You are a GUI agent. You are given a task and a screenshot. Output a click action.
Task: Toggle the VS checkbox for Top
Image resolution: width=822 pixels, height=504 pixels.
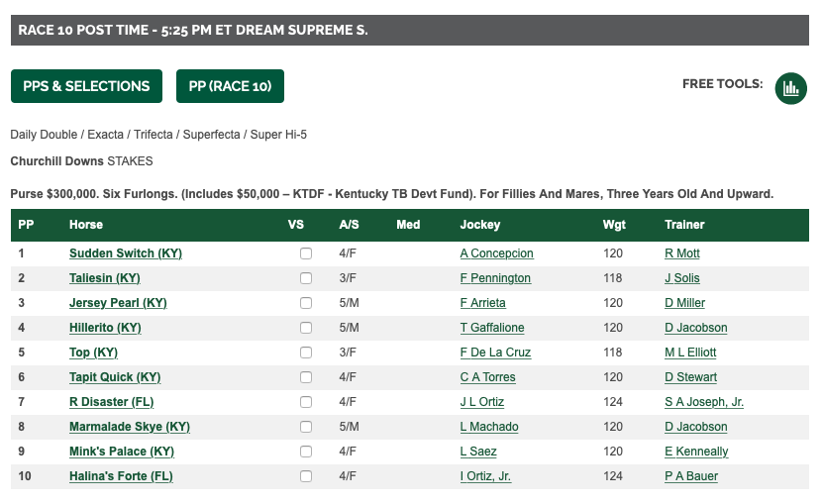(x=306, y=353)
